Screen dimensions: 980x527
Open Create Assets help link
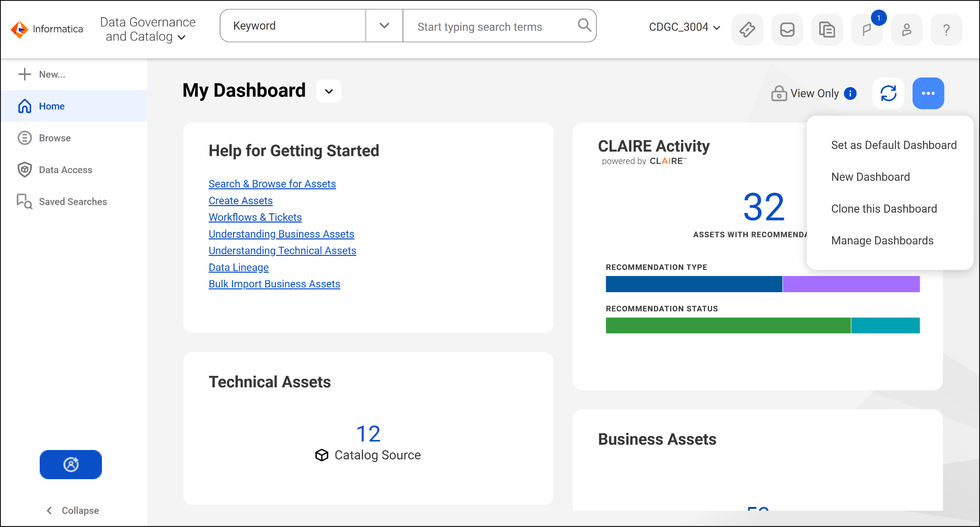click(x=241, y=201)
